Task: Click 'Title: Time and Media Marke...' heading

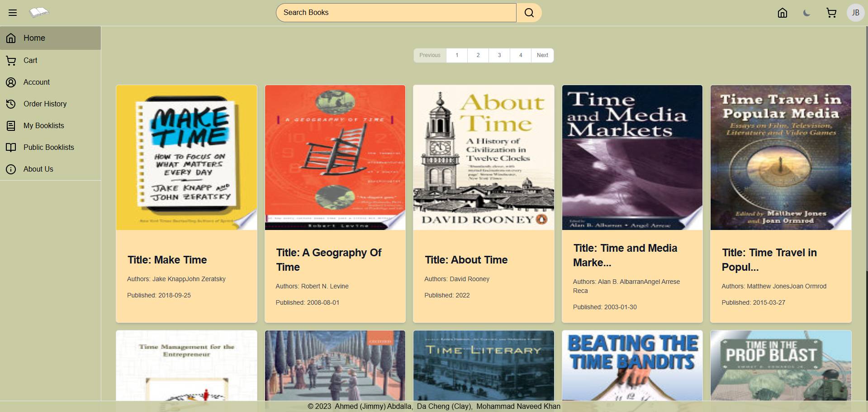Action: point(625,255)
